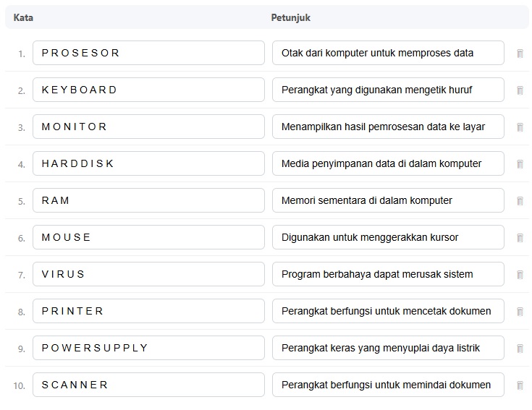Click the HARDDISK word field
The width and height of the screenshot is (532, 410).
(148, 163)
